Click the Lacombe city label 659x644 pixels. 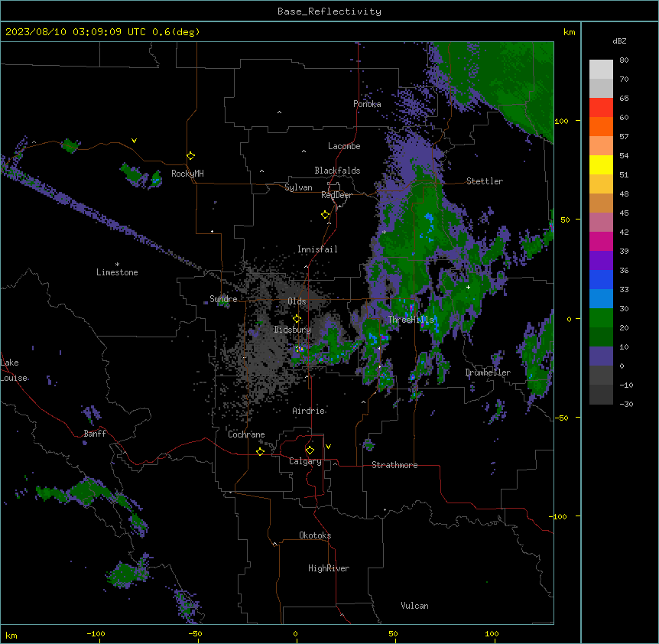pos(344,146)
